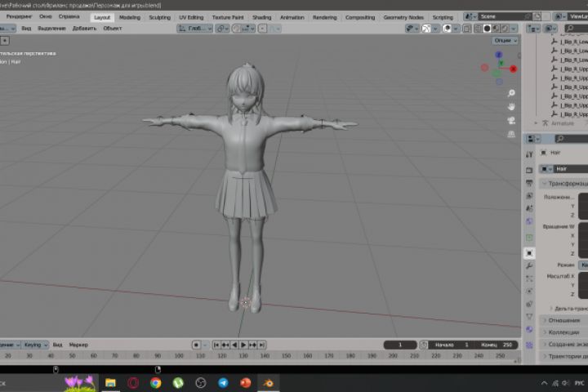Switch to rendered viewport shading
Screen dimensions: 588x392
click(x=505, y=29)
